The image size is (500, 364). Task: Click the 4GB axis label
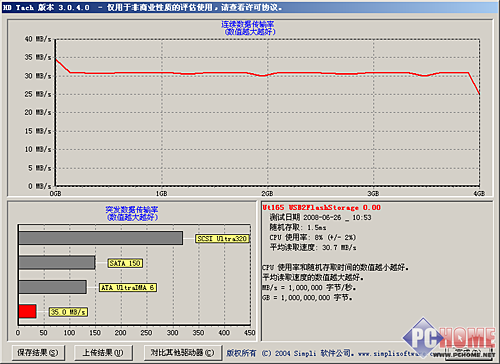pyautogui.click(x=479, y=193)
